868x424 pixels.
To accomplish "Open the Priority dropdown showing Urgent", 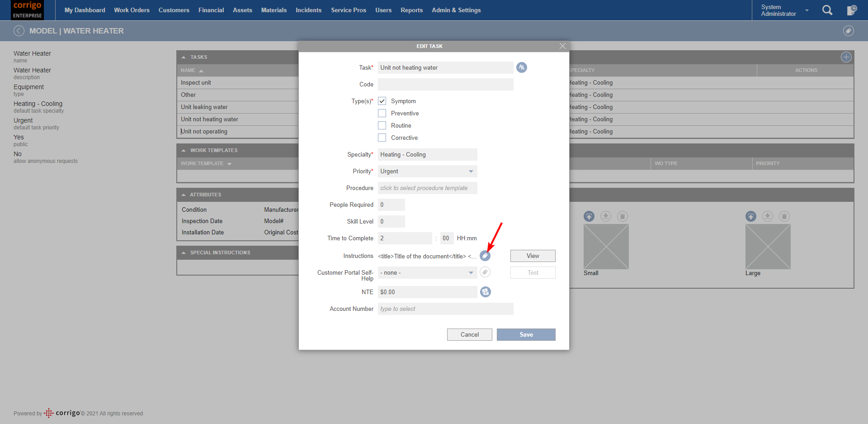I will pyautogui.click(x=427, y=172).
